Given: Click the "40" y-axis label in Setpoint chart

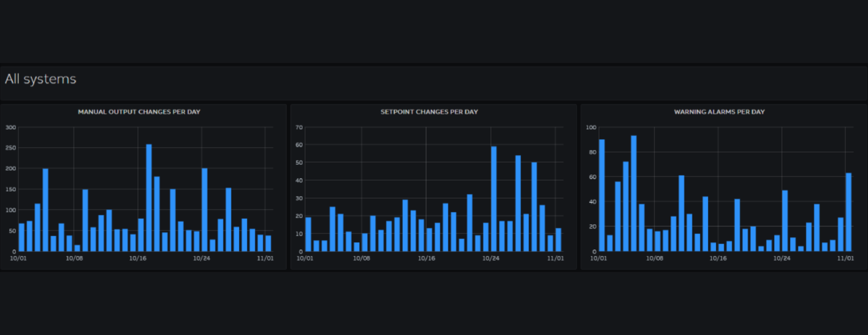Looking at the screenshot, I should 299,180.
